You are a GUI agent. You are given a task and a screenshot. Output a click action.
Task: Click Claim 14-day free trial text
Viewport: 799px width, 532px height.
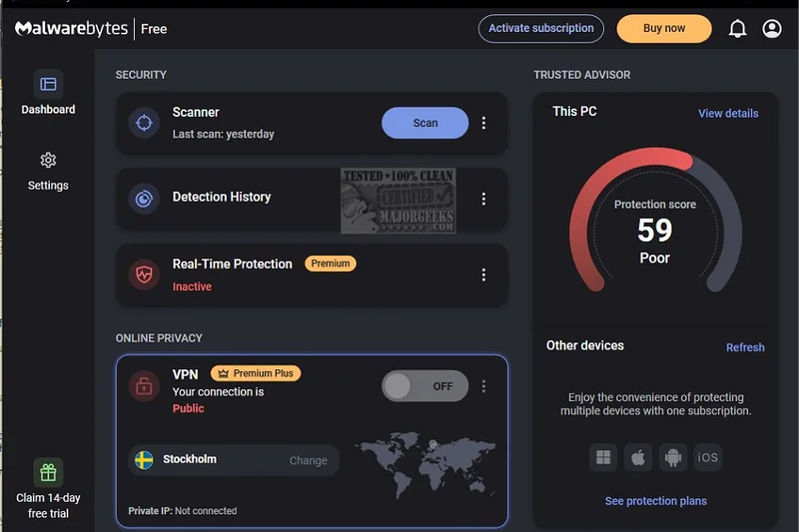point(48,505)
